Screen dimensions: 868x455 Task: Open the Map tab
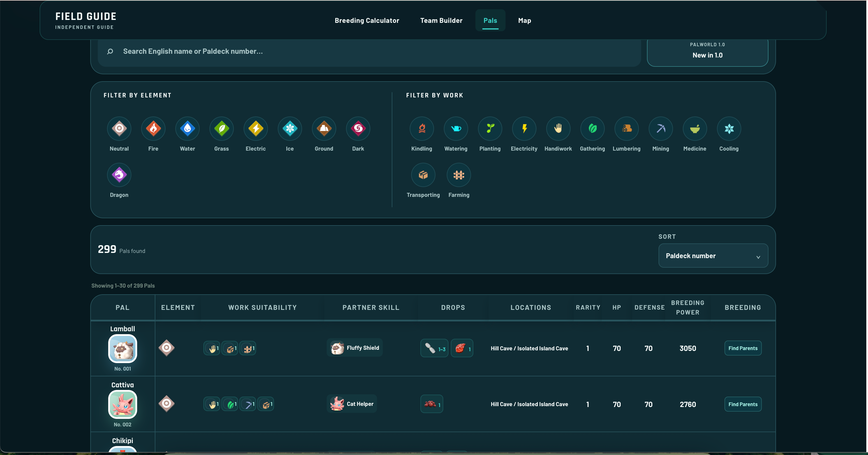pyautogui.click(x=524, y=21)
